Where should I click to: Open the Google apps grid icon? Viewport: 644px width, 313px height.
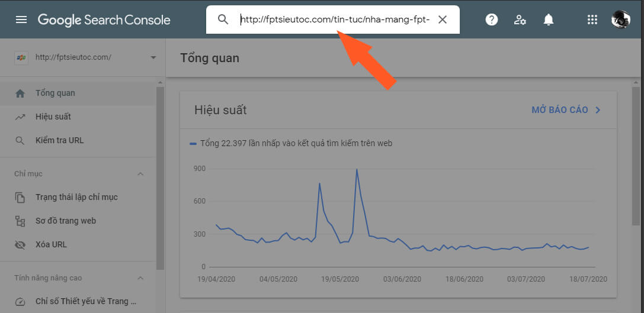[x=592, y=20]
